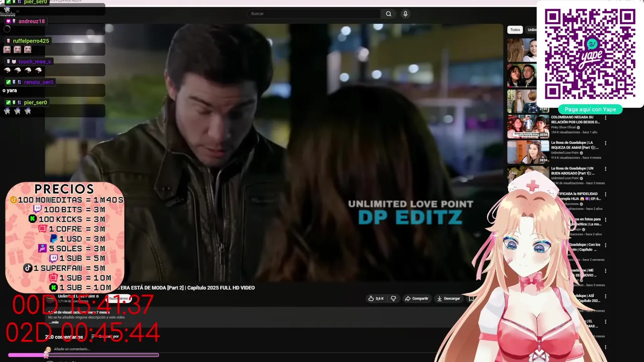The image size is (644, 362).
Task: Expand the description with '...más'
Action: [x=54, y=322]
